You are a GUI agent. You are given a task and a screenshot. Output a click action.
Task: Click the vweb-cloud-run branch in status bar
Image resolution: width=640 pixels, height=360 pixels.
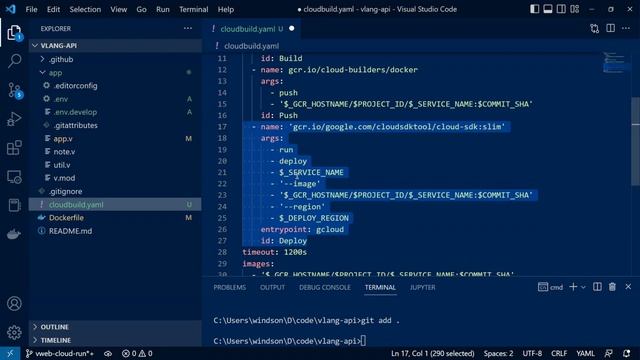(60, 353)
